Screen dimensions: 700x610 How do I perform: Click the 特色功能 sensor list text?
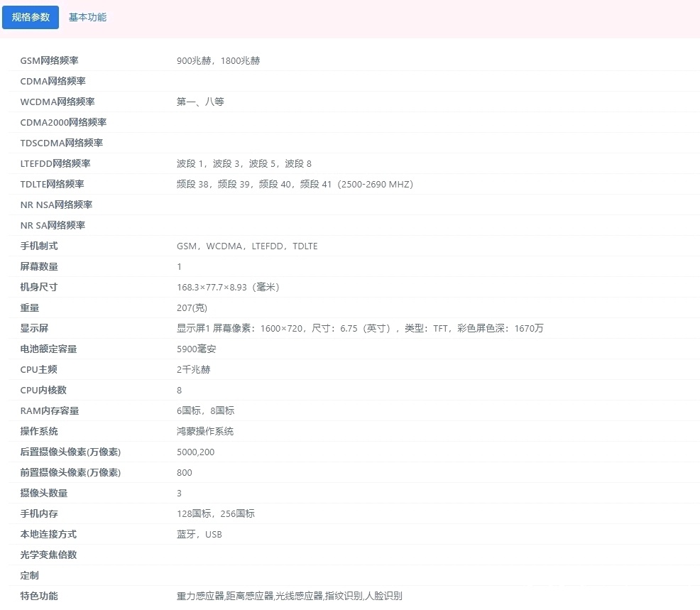290,596
